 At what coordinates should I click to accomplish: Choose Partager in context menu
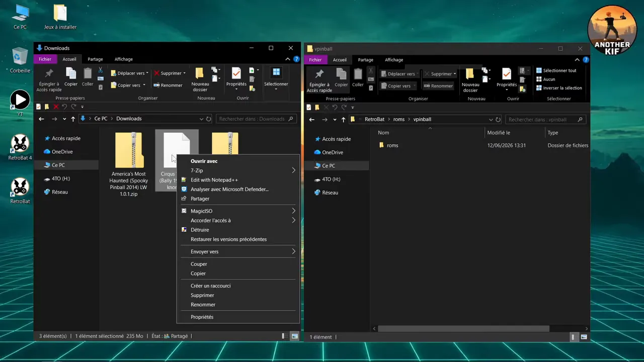[x=238, y=199]
